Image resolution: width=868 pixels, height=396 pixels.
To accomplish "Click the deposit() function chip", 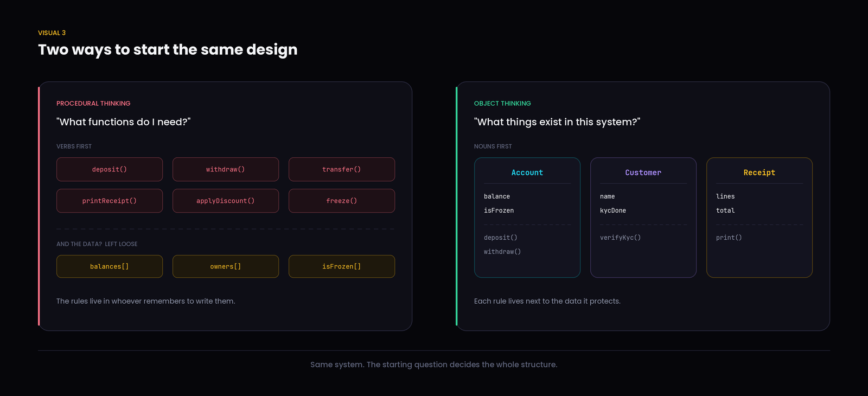I will pyautogui.click(x=110, y=169).
